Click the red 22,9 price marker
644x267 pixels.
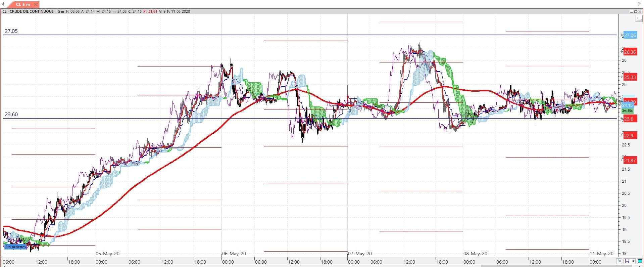[629, 135]
